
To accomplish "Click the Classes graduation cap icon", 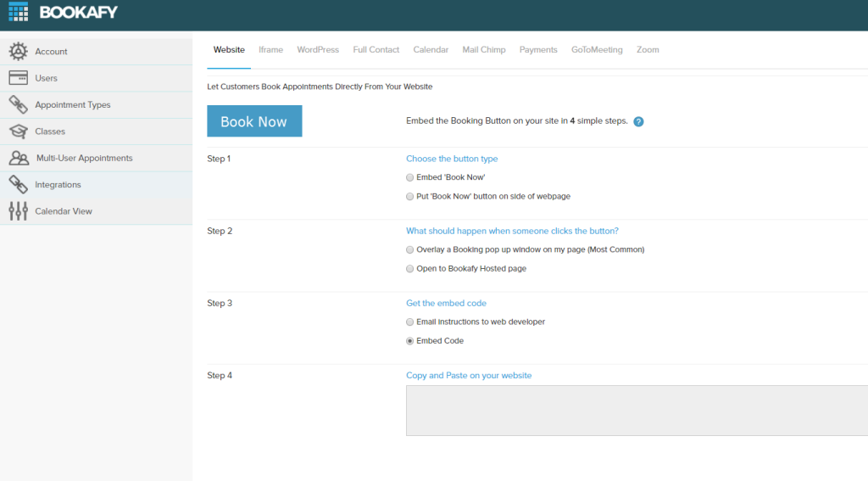I will (x=19, y=131).
